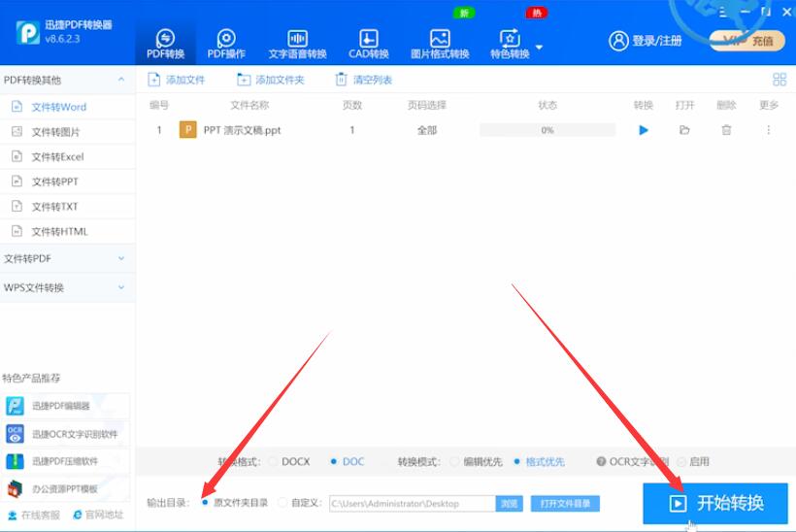Open the 文字语音转换 tab
This screenshot has width=796, height=532.
[297, 44]
